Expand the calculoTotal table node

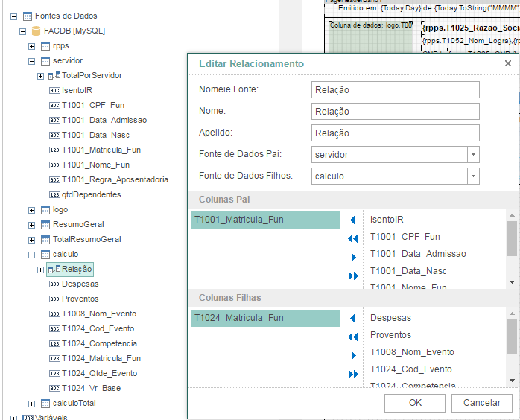[x=31, y=404]
